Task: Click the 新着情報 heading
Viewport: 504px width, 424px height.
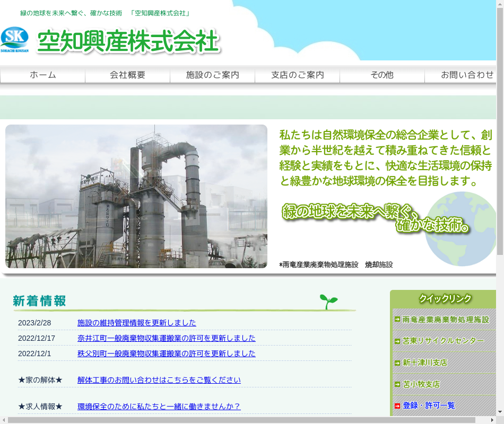Action: (40, 301)
